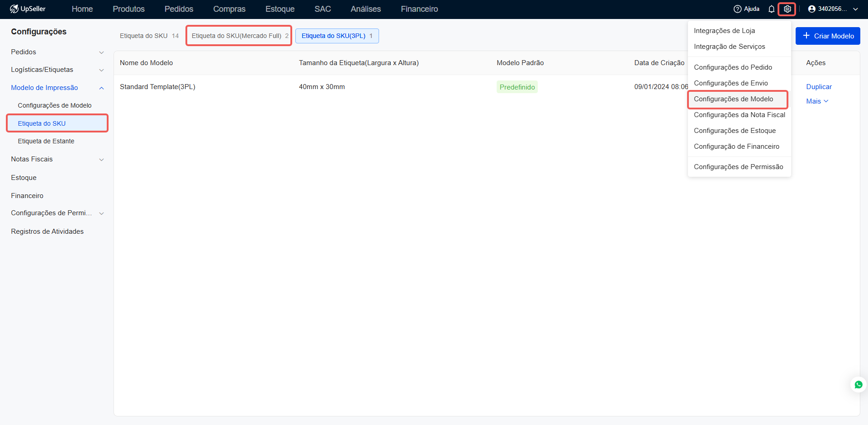Click the Standard Template(3PL) model name
868x425 pixels.
[x=157, y=87]
